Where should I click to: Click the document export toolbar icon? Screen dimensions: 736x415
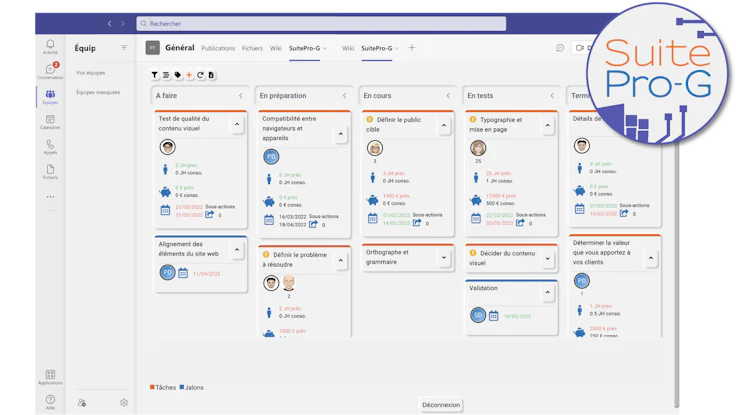coord(211,75)
